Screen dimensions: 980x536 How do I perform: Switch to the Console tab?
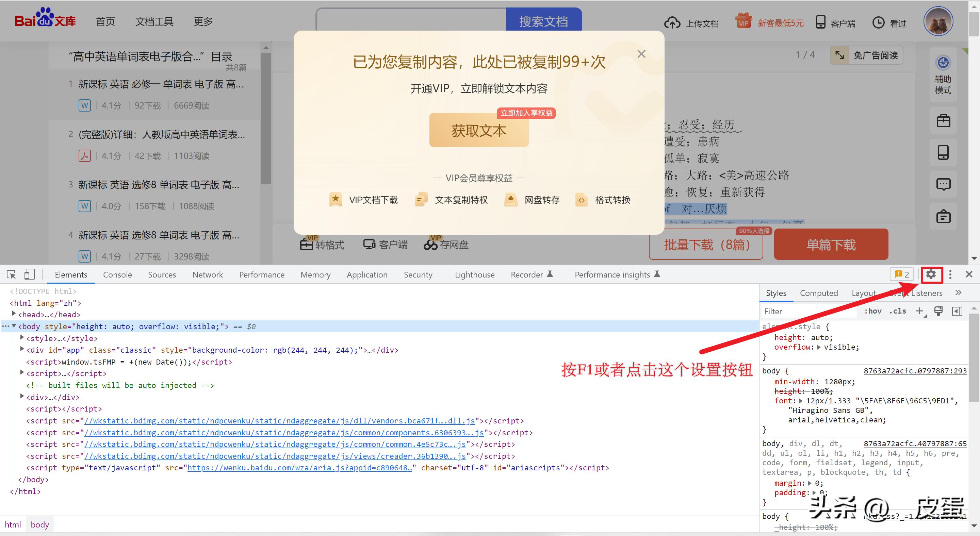[x=117, y=274]
